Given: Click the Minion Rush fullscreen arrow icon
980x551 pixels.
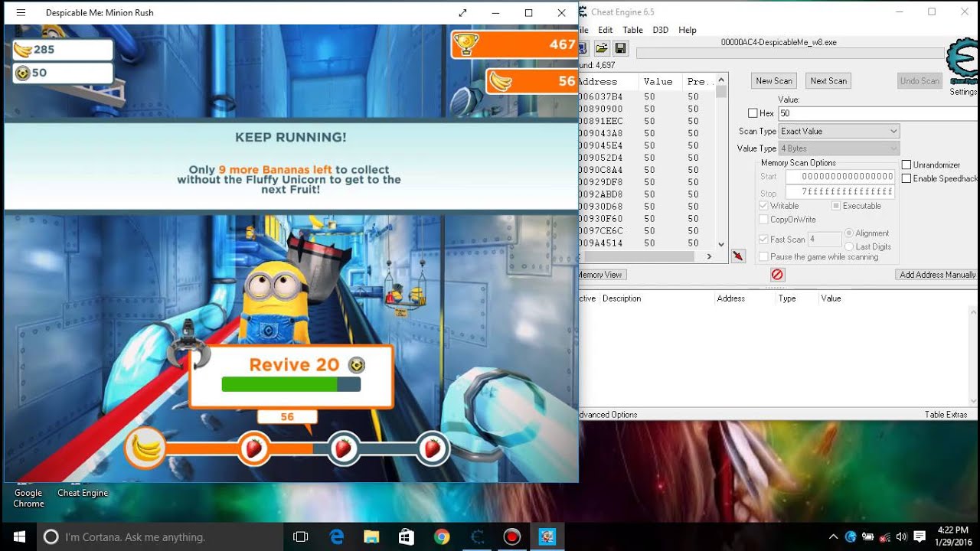Looking at the screenshot, I should 462,12.
